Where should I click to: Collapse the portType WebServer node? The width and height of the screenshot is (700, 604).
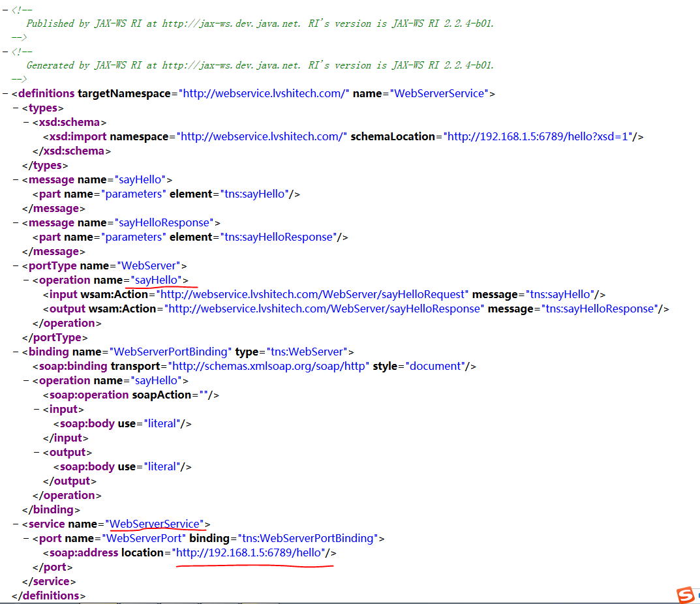tap(16, 266)
